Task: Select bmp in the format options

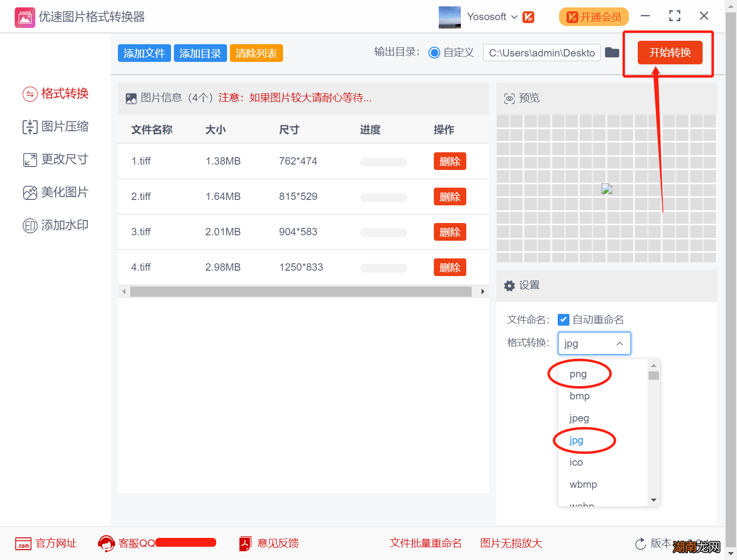Action: (579, 396)
